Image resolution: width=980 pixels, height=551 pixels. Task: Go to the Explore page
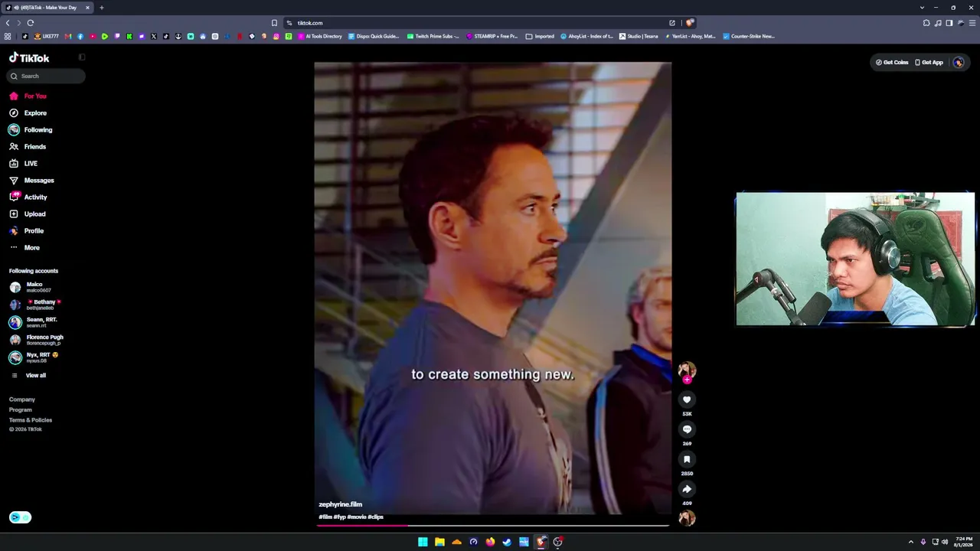click(28, 113)
